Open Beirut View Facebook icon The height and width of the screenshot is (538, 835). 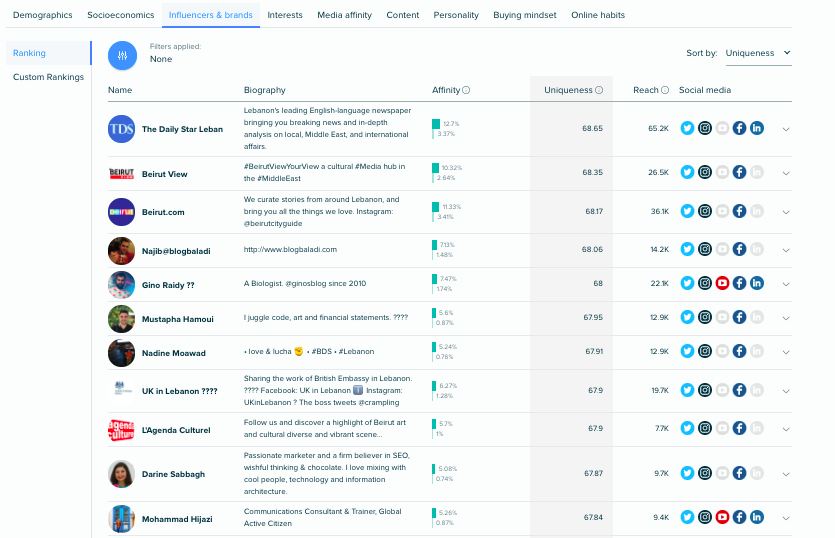[739, 172]
